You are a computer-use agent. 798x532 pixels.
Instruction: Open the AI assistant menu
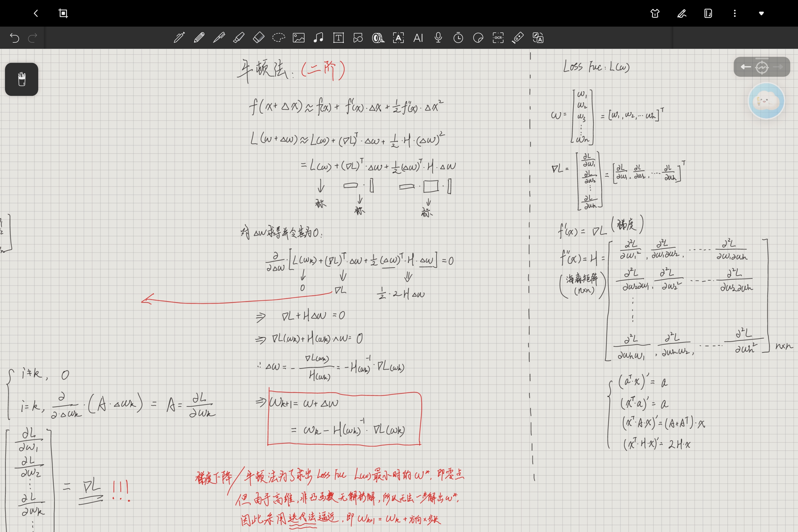(x=418, y=38)
